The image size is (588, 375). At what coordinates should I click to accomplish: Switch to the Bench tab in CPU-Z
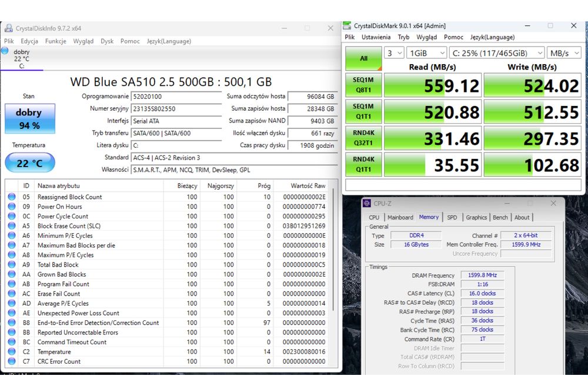click(500, 217)
